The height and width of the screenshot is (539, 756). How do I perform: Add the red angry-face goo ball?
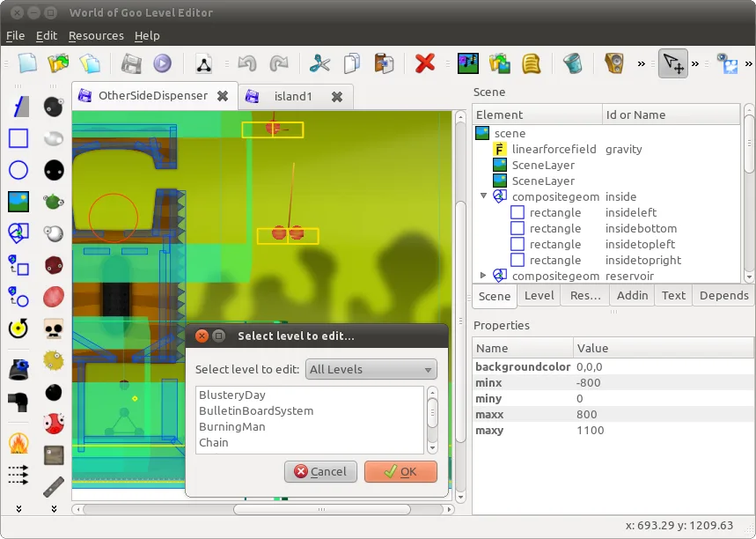54,424
